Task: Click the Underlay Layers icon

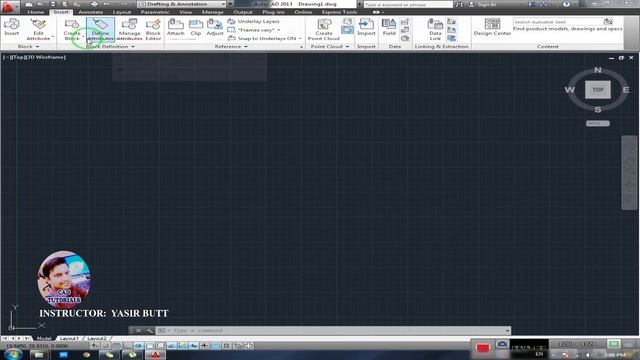Action: [231, 21]
